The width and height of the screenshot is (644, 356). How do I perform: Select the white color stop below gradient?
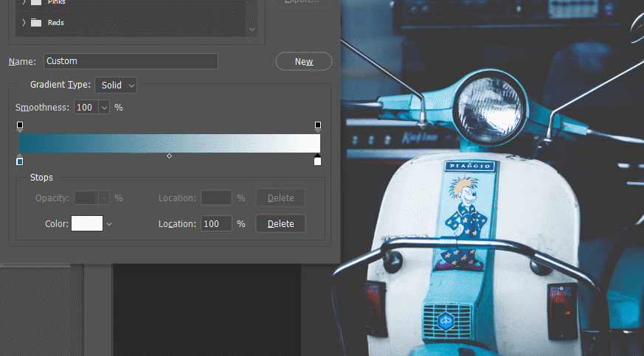click(x=317, y=161)
